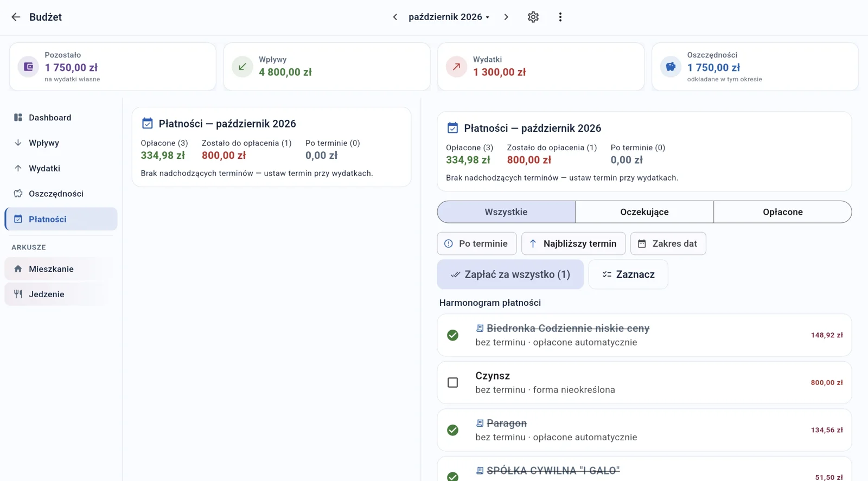Image resolution: width=868 pixels, height=481 pixels.
Task: Click the calendar icon in left Płatności card
Action: pos(148,124)
